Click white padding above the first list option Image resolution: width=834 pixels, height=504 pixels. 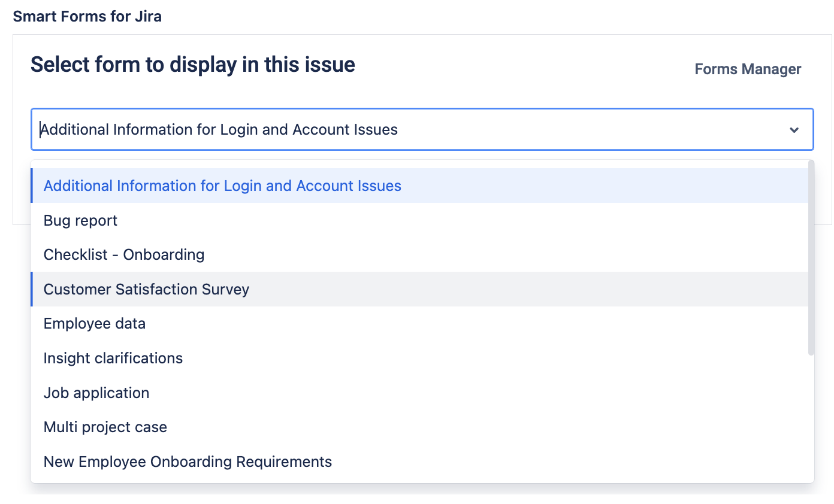click(419, 164)
